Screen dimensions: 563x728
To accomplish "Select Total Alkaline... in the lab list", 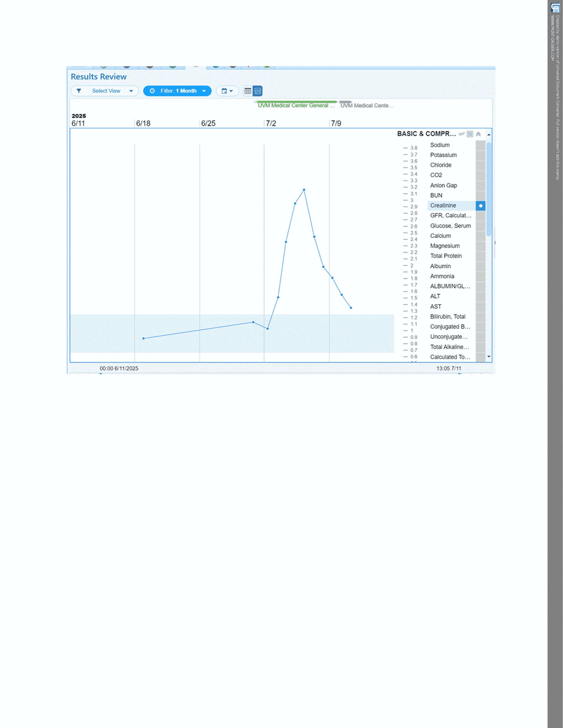I will pyautogui.click(x=449, y=347).
